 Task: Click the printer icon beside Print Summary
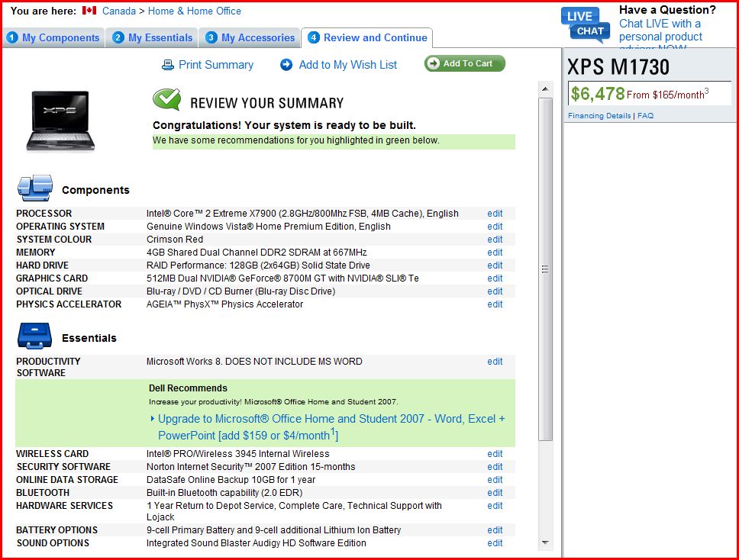167,65
